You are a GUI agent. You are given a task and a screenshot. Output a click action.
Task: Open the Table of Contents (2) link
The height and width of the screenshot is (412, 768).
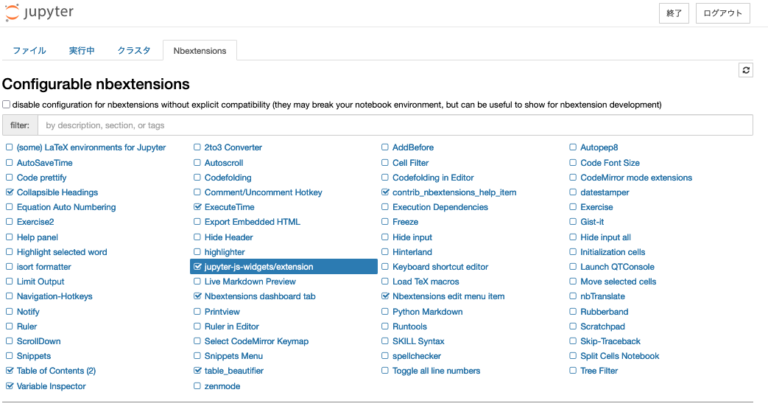click(56, 370)
